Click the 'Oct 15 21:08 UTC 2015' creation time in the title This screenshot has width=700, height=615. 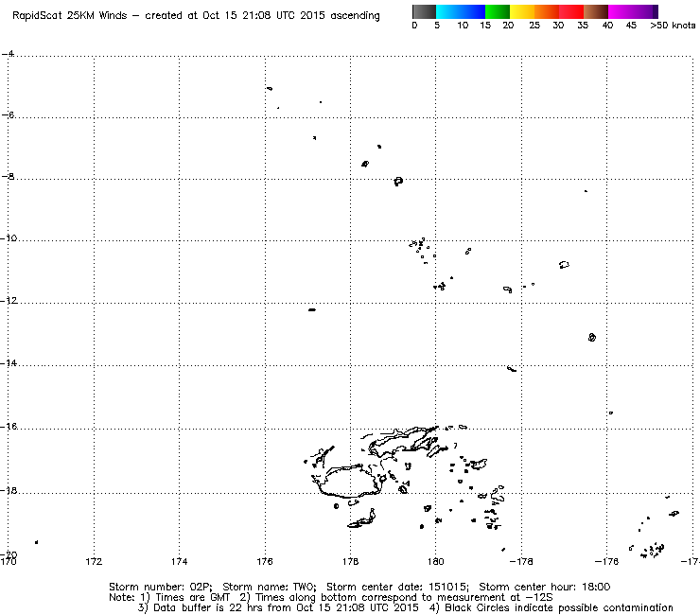(263, 15)
